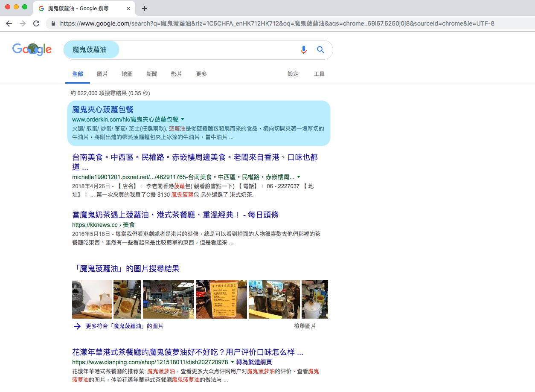Switch to the 影片 tab
Image resolution: width=535 pixels, height=392 pixels.
[x=177, y=74]
